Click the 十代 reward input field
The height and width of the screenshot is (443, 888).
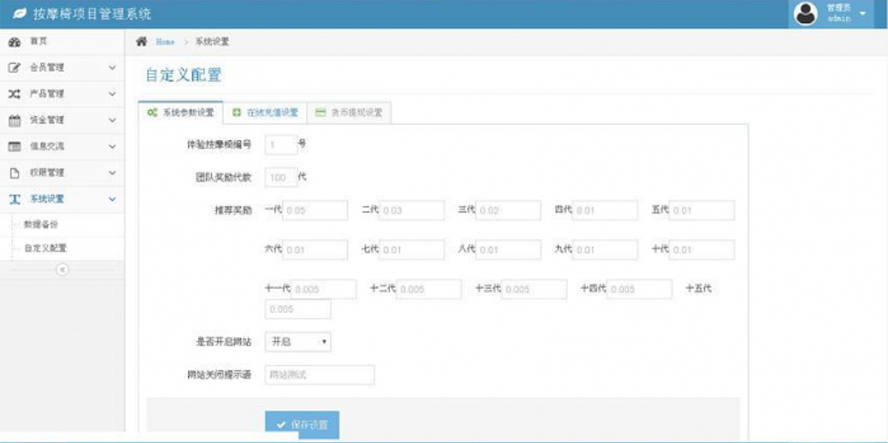(702, 250)
